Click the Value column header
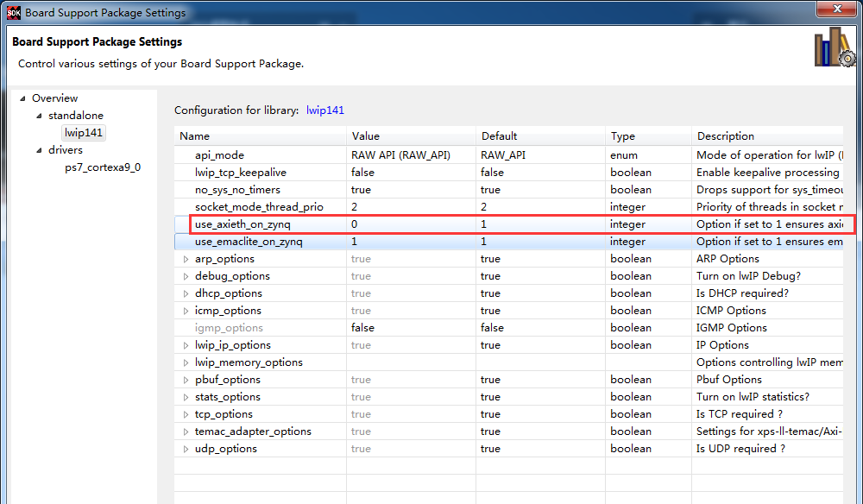The width and height of the screenshot is (863, 504). (x=411, y=135)
